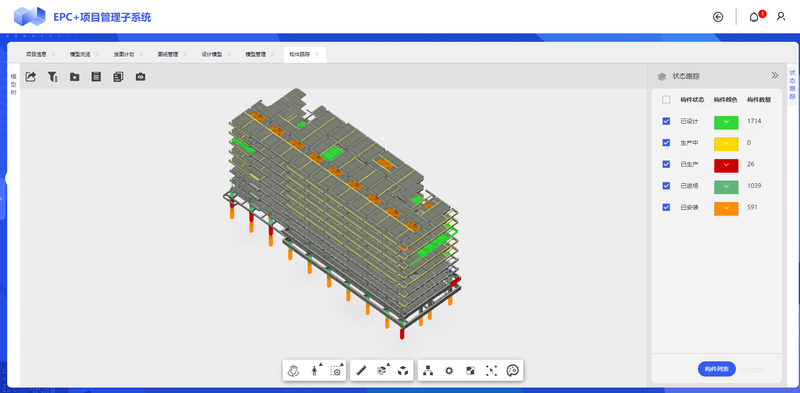Take a snapshot with camera icon
Screen dimensions: 800x393
[x=140, y=77]
